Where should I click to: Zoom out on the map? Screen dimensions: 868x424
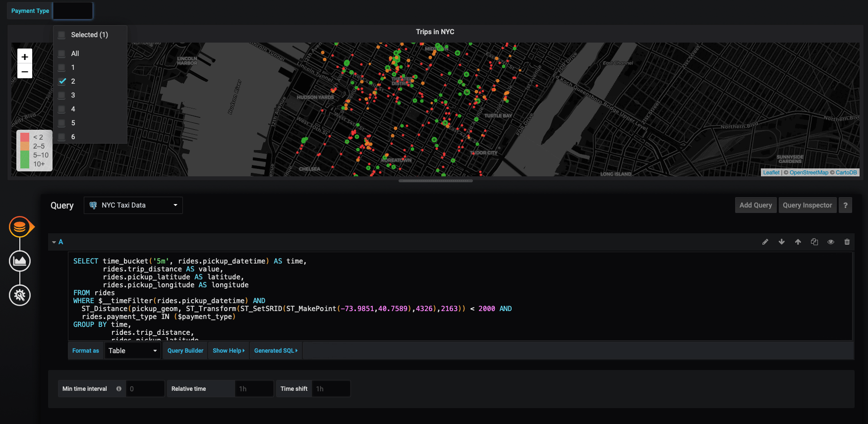[25, 71]
